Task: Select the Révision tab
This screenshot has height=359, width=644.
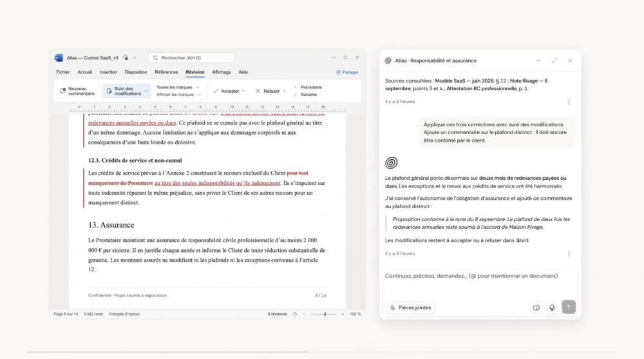Action: pos(194,72)
